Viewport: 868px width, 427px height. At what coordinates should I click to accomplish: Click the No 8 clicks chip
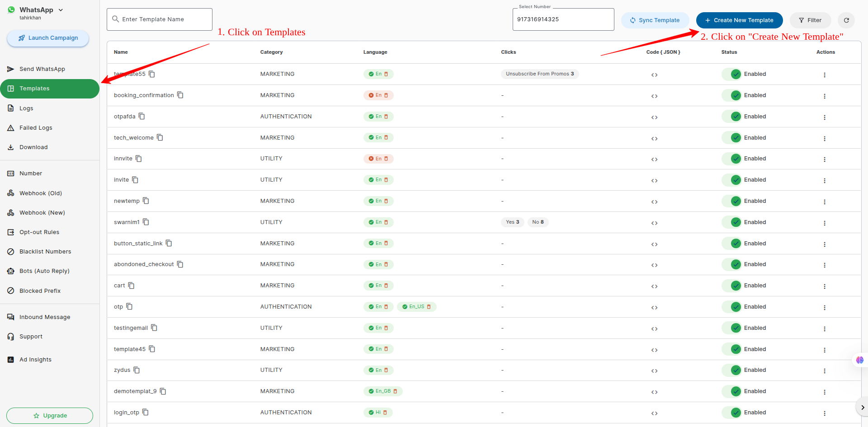pyautogui.click(x=538, y=222)
